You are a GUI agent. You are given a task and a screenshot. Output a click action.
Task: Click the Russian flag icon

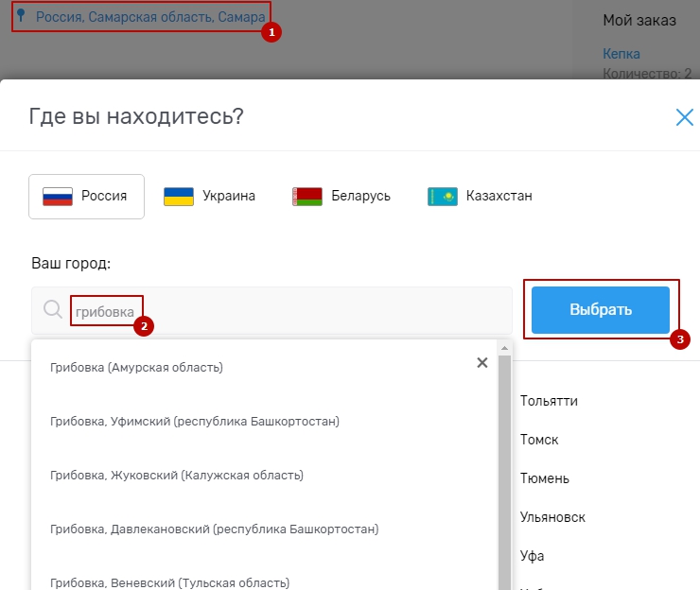(58, 197)
